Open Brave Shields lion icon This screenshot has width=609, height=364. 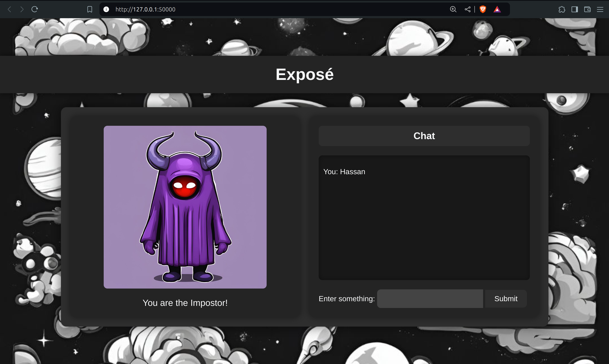483,9
